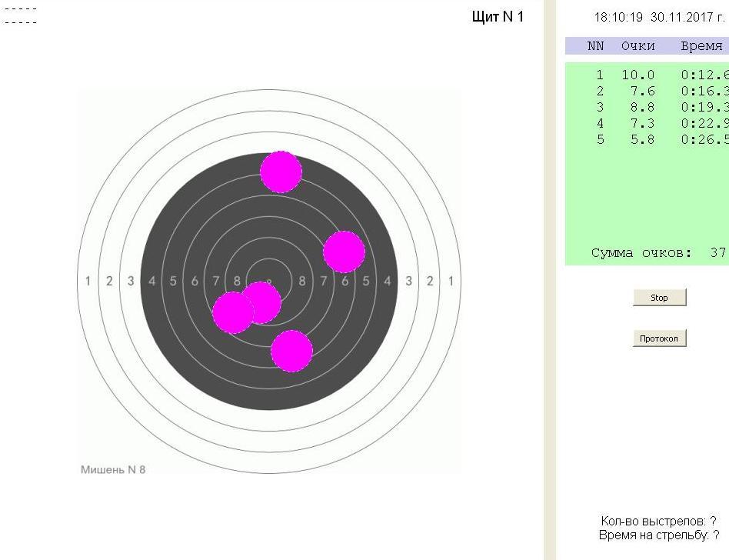Click the Кол-во выстрелов field
This screenshot has height=560, width=729.
(x=657, y=522)
